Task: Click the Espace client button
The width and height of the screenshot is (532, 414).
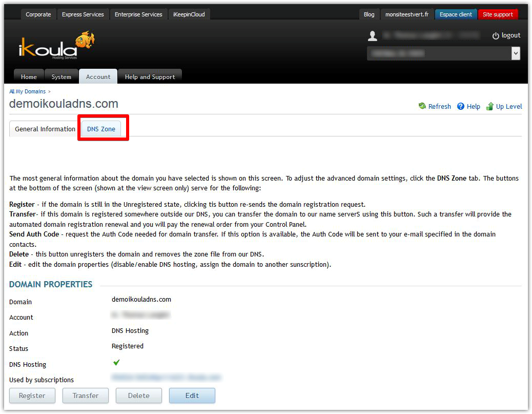Action: click(x=455, y=14)
